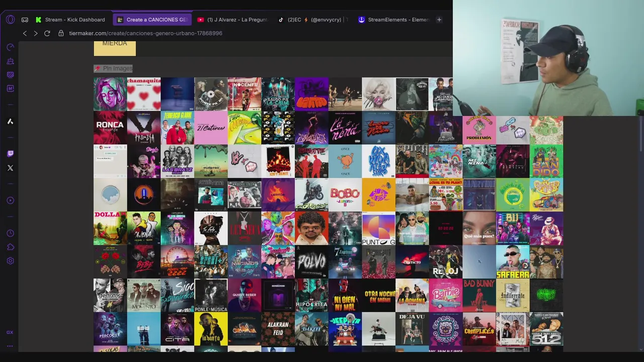
Task: Open the Opera GX menu logo
Action: [x=10, y=20]
